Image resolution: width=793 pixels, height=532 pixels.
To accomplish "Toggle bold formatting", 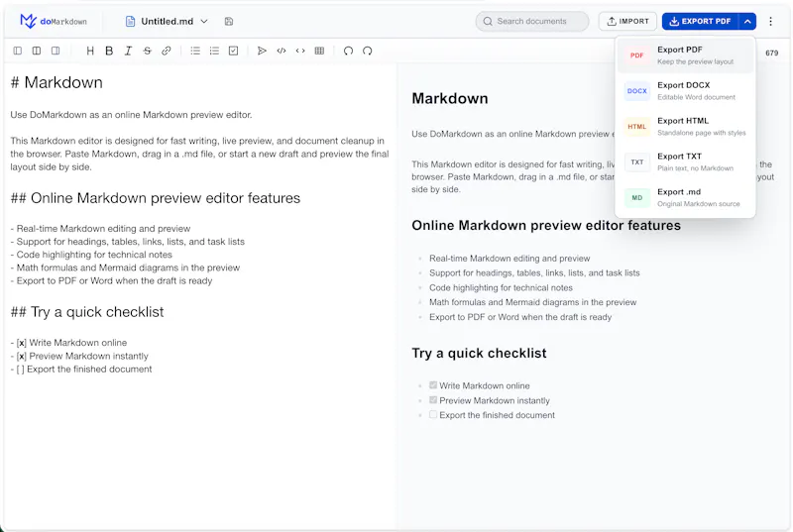I will click(109, 51).
